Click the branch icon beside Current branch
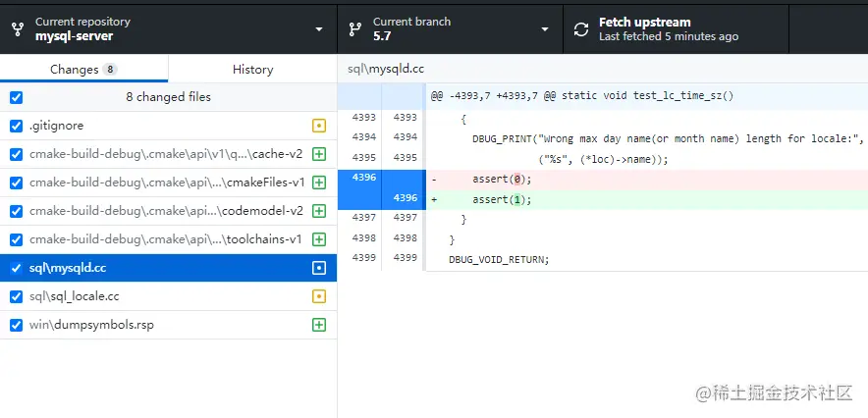Viewport: 868px width, 418px height. [354, 29]
